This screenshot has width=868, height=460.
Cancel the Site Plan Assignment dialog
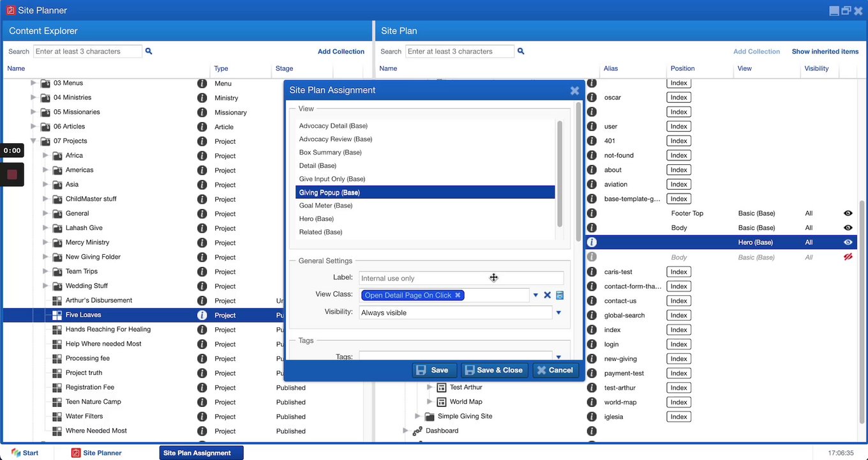555,370
